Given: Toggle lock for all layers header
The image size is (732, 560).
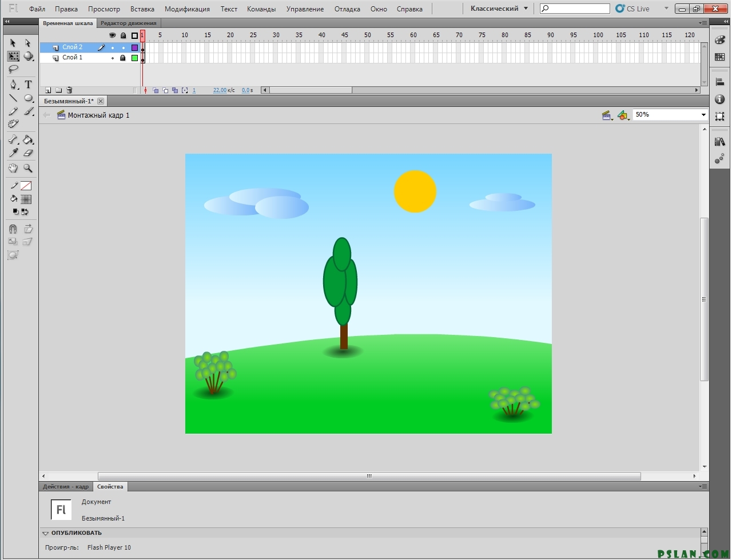Looking at the screenshot, I should (123, 35).
